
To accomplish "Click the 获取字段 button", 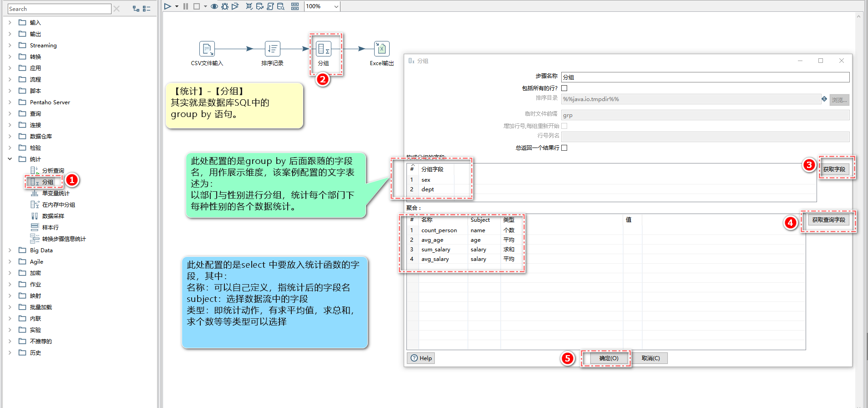I will pyautogui.click(x=834, y=169).
